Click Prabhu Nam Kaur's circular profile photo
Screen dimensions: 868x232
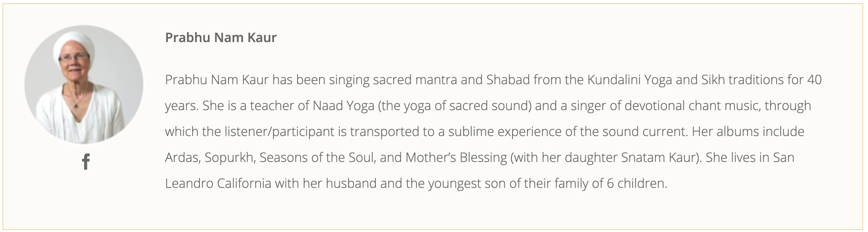point(84,85)
